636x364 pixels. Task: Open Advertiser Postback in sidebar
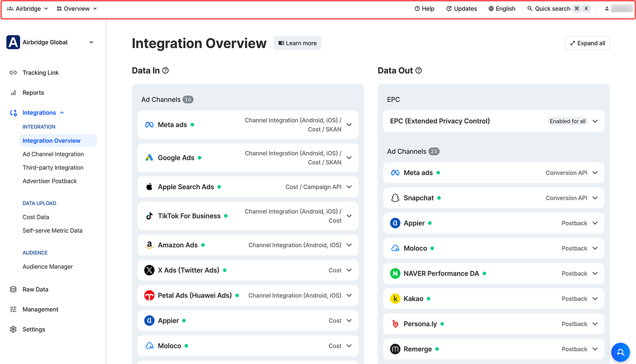[50, 181]
